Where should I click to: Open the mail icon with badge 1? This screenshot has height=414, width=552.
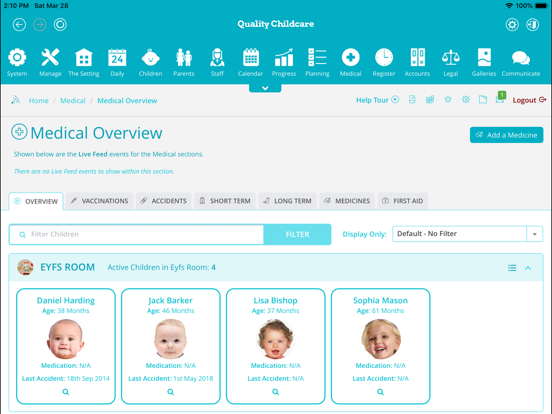(500, 98)
